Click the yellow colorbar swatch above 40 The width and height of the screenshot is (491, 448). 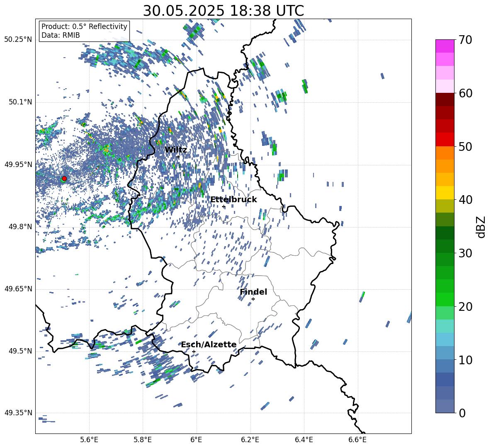pyautogui.click(x=445, y=193)
